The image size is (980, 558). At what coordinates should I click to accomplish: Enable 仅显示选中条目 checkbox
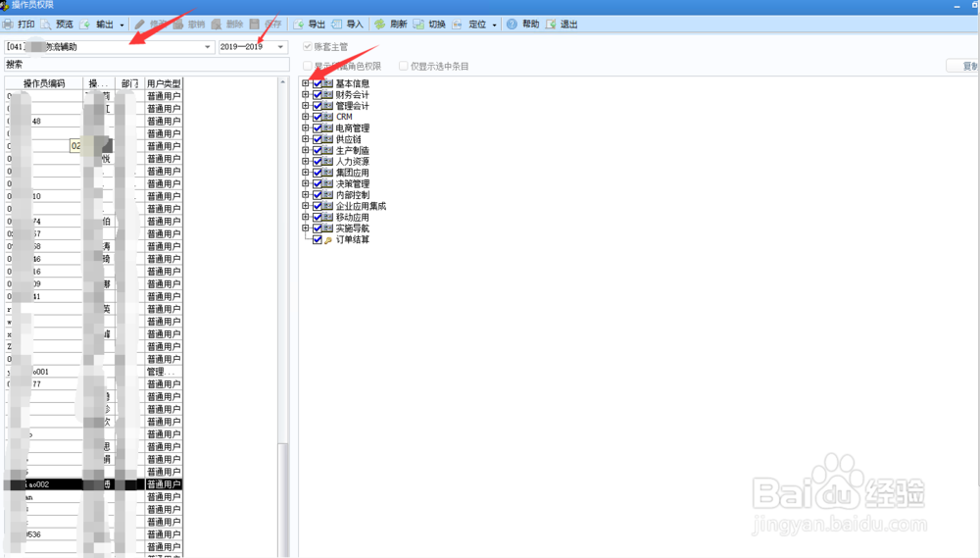[x=404, y=66]
